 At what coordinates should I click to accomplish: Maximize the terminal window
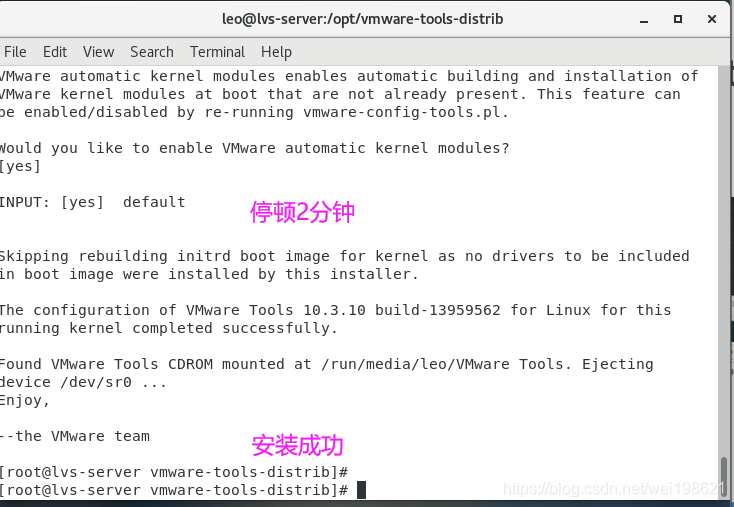click(x=678, y=19)
